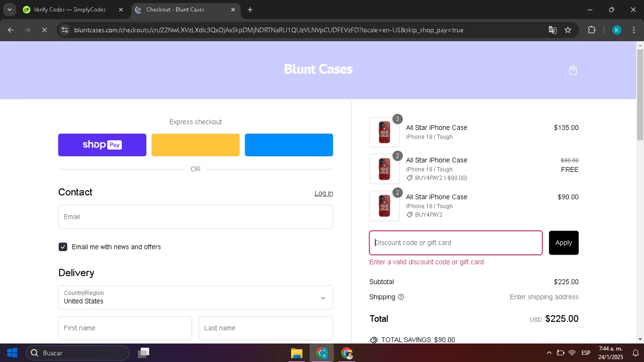
Task: Switch the ESP keyboard language
Action: (586, 353)
